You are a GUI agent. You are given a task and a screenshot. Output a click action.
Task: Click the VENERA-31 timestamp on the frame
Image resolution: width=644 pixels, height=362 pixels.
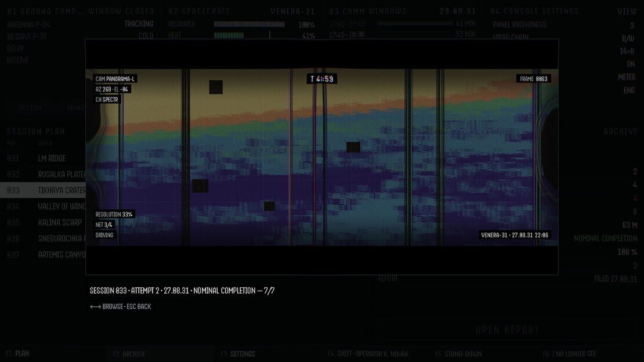click(x=515, y=235)
